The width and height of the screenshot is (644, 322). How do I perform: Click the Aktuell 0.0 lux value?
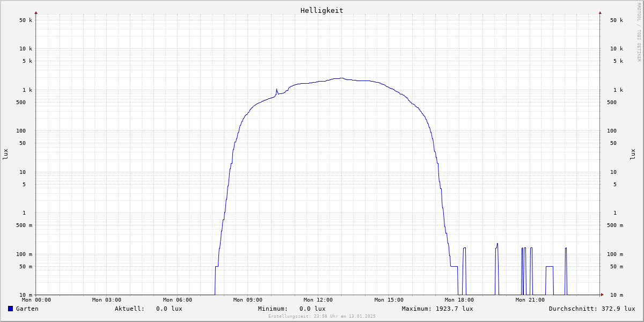[169, 309]
